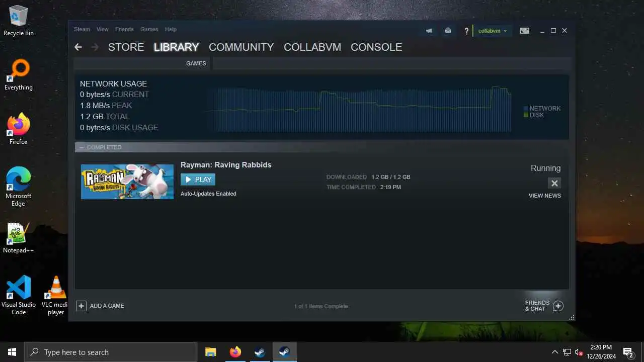
Task: Click the Type here to search box
Action: click(111, 352)
